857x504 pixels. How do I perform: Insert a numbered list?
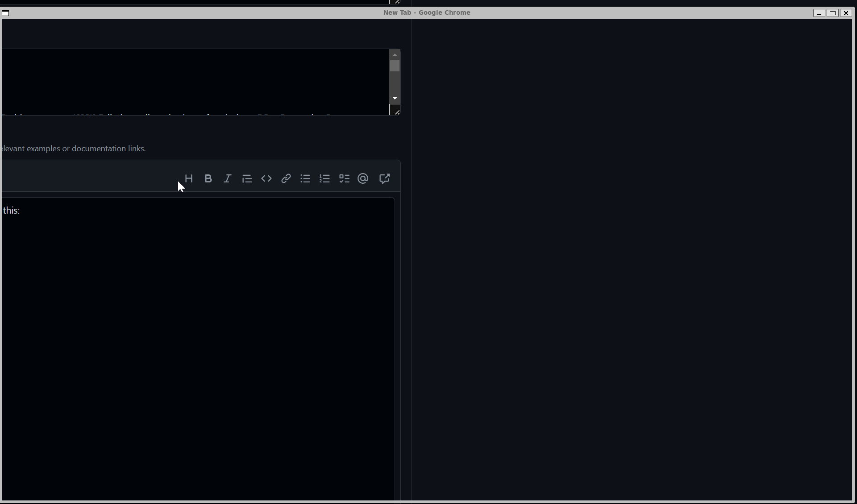324,179
